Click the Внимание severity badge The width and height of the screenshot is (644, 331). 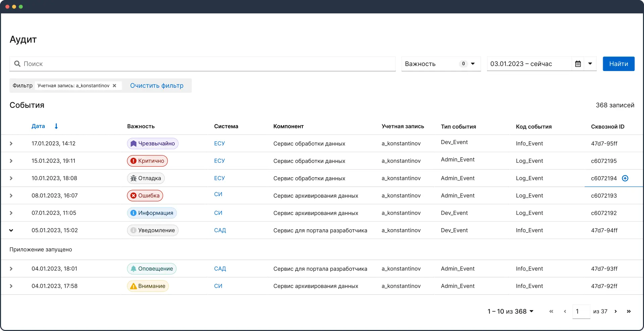[x=148, y=286]
